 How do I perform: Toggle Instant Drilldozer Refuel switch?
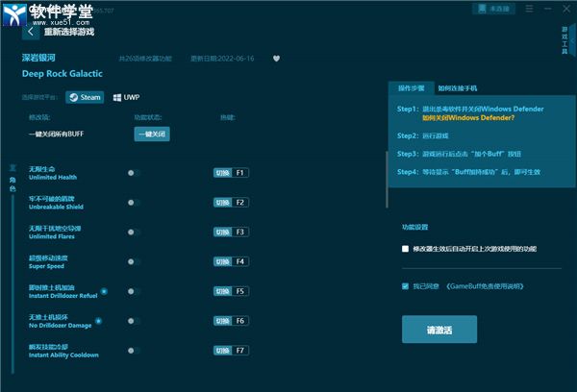[x=134, y=291]
